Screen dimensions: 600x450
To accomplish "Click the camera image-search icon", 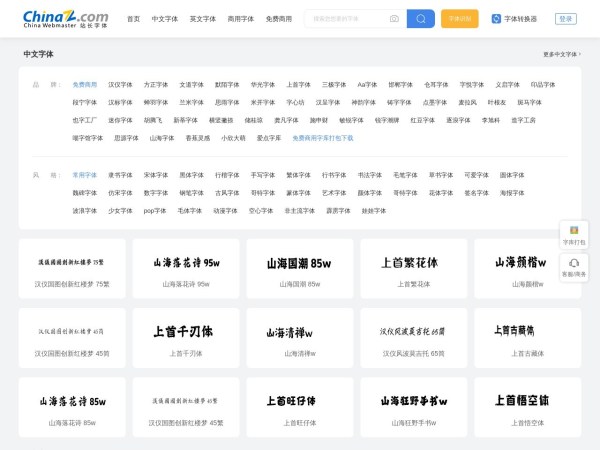I will [394, 18].
